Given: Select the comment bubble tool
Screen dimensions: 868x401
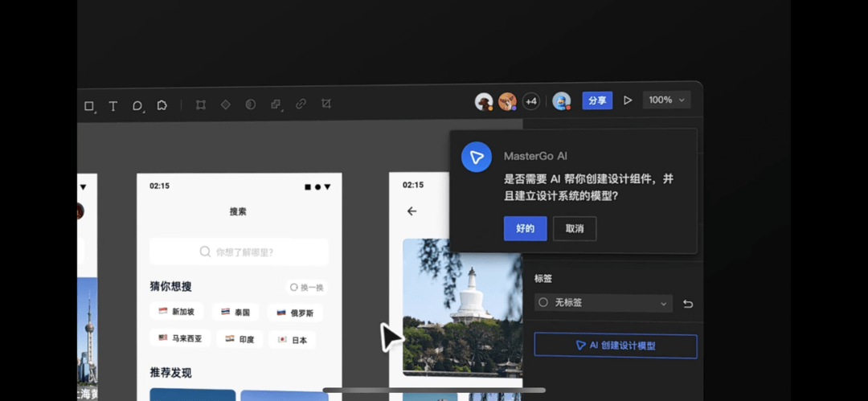Looking at the screenshot, I should coord(137,106).
